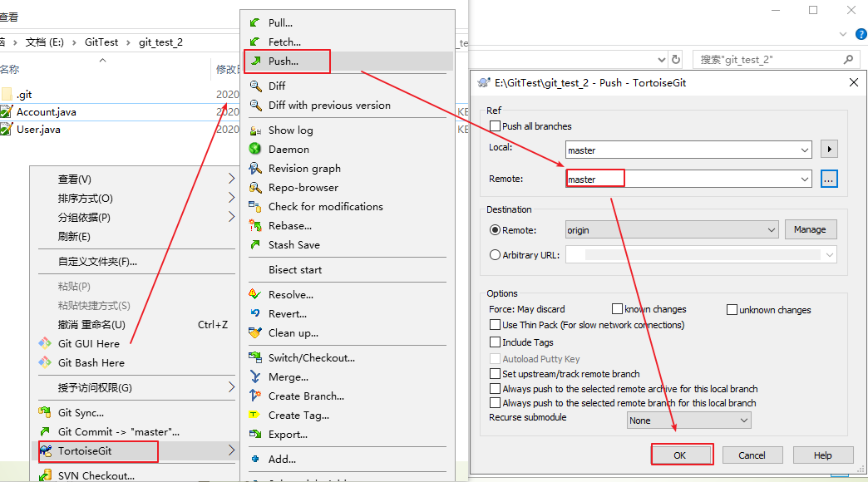Image resolution: width=868 pixels, height=482 pixels.
Task: Select the Remote destination radio button
Action: pyautogui.click(x=495, y=229)
